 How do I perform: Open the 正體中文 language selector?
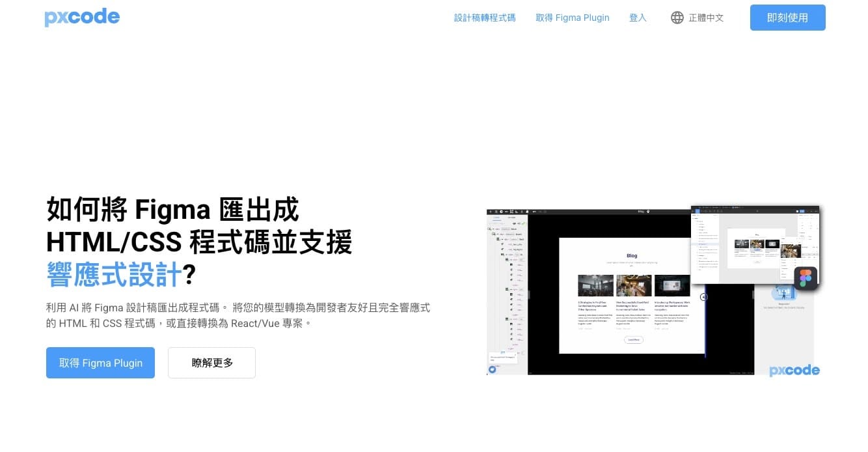[706, 18]
